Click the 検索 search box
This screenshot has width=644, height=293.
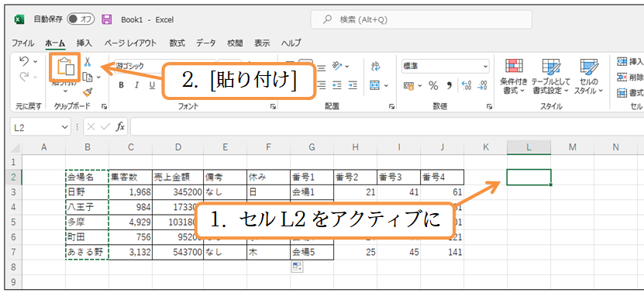(x=421, y=19)
